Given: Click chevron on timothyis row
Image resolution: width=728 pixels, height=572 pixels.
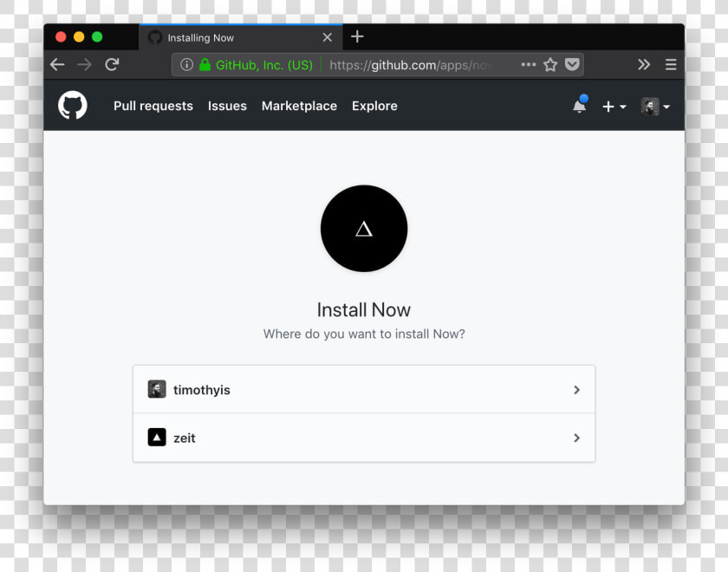Looking at the screenshot, I should pos(576,389).
